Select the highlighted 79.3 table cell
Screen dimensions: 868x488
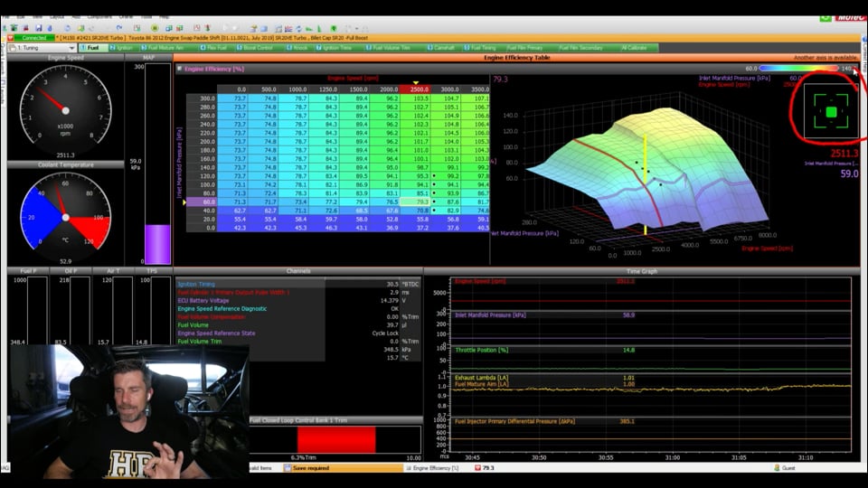[415, 202]
